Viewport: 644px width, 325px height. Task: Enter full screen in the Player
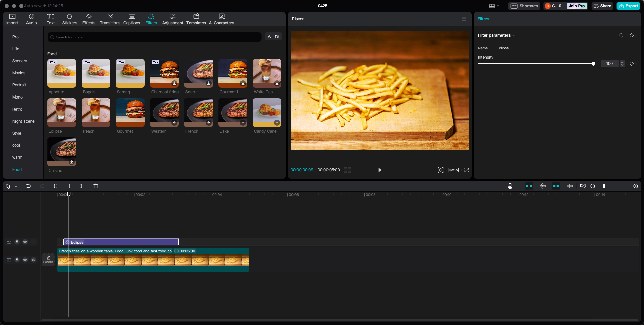(467, 170)
